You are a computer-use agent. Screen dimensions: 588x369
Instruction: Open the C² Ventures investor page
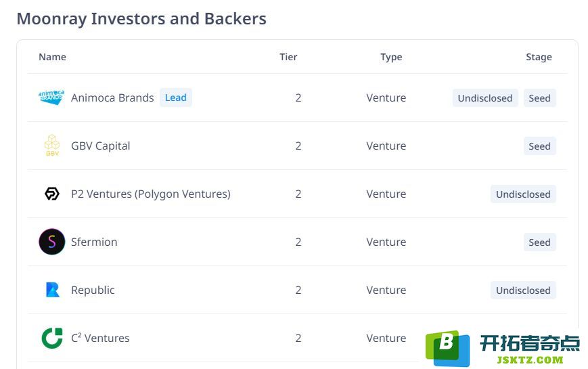tap(100, 338)
